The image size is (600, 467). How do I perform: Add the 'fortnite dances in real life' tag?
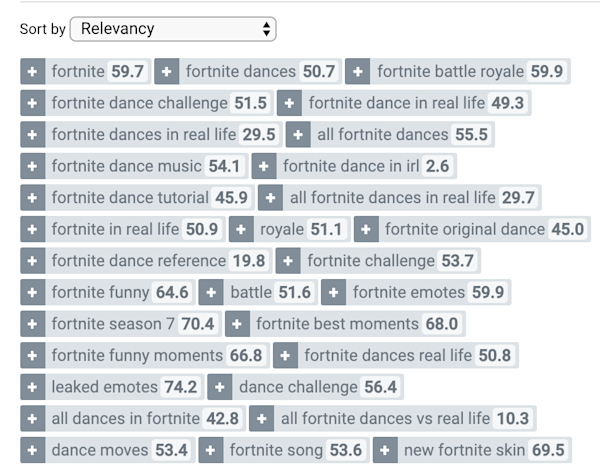[33, 134]
